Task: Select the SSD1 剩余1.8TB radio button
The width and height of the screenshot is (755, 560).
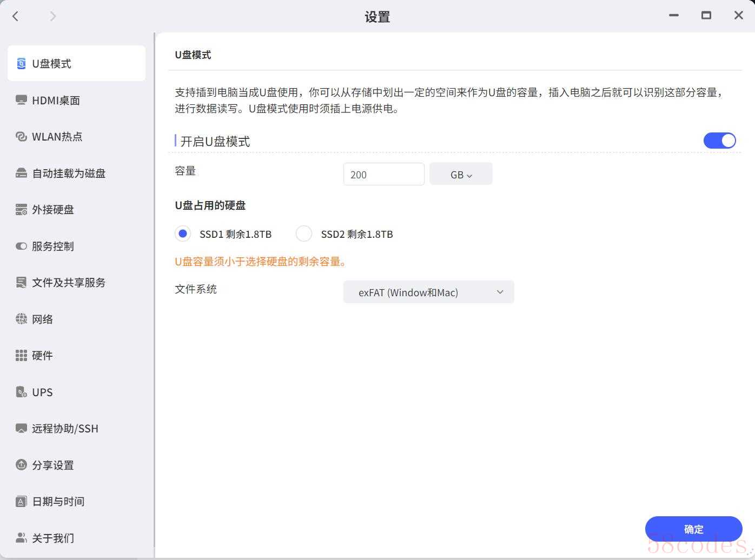Action: pos(183,234)
